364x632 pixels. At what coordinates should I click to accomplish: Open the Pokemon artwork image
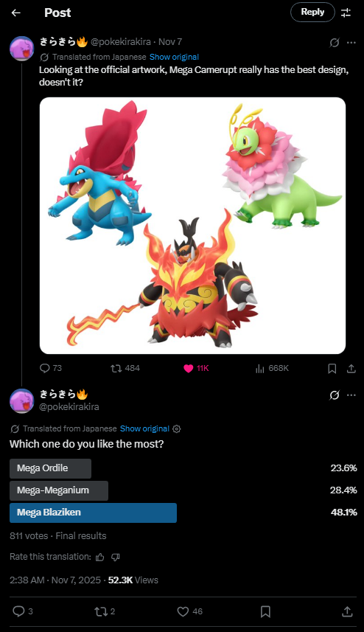[192, 226]
